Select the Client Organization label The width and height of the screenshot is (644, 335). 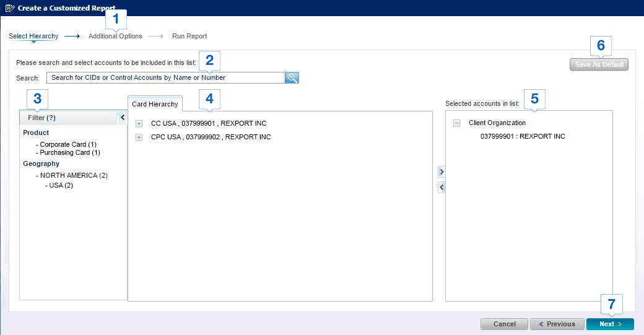497,123
